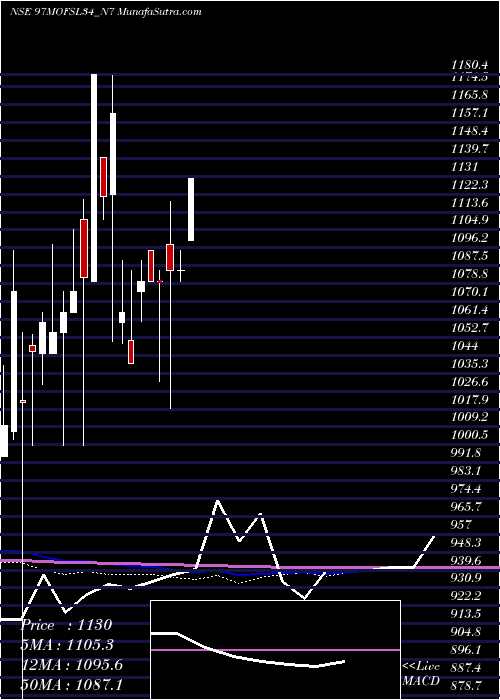This screenshot has height=700, width=500.
Task: Click the red candlestick near 1131
Action: click(x=103, y=177)
